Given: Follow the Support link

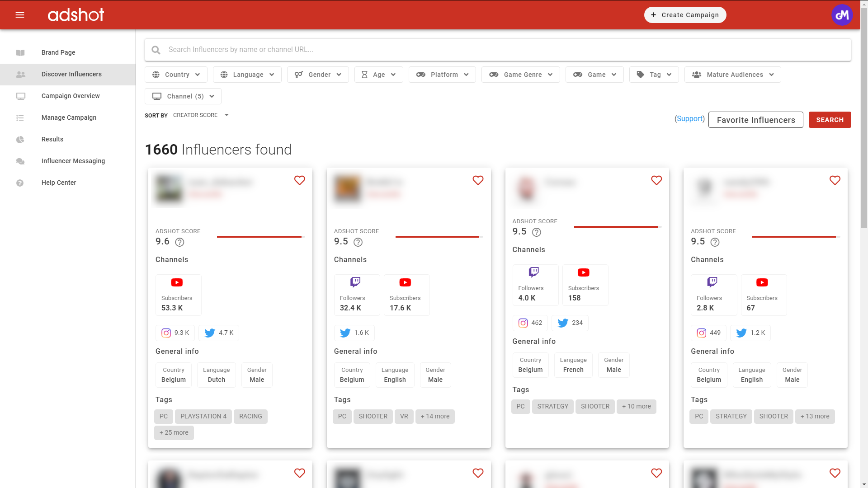Looking at the screenshot, I should 689,118.
